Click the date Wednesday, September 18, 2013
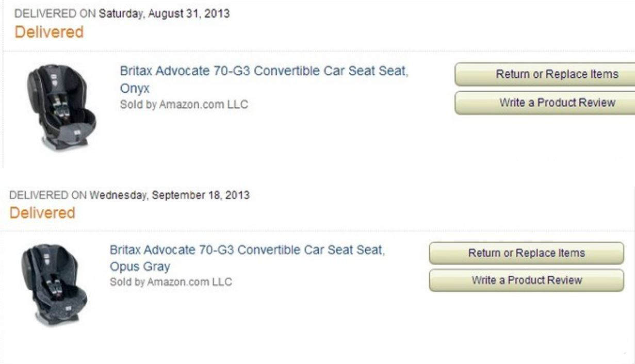Viewport: 635px width, 364px height. pos(170,196)
